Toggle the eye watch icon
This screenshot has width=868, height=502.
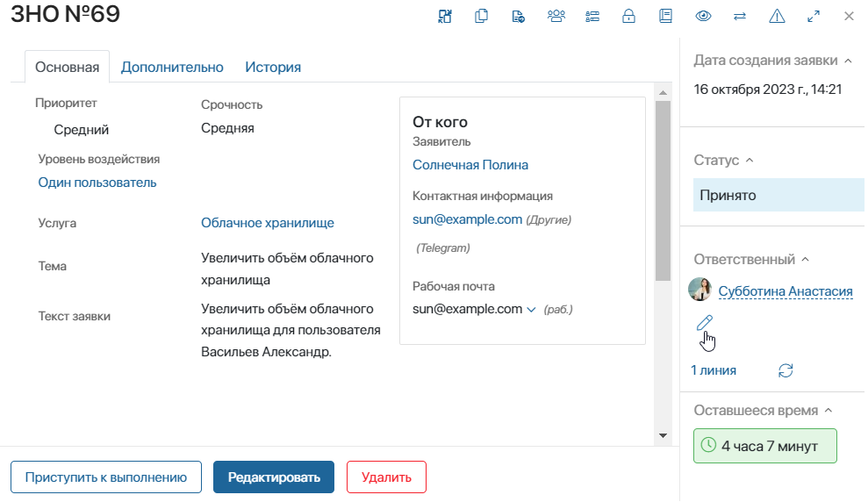703,16
